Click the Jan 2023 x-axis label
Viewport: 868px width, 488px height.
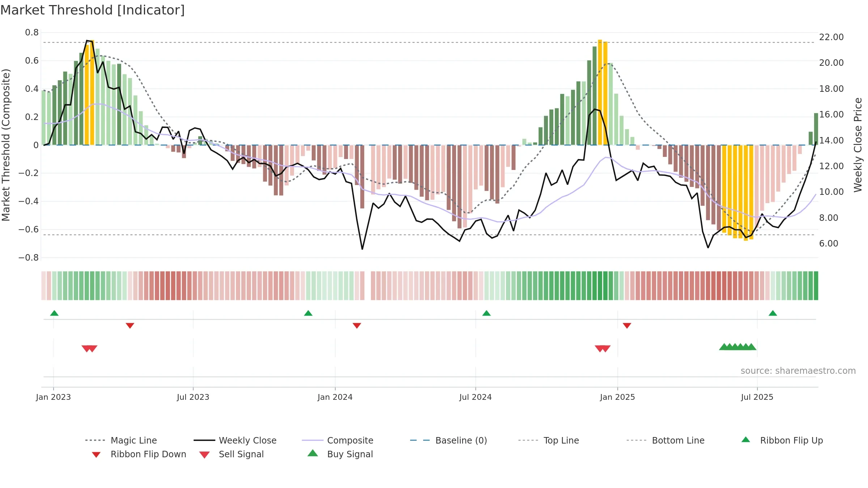[x=54, y=397]
